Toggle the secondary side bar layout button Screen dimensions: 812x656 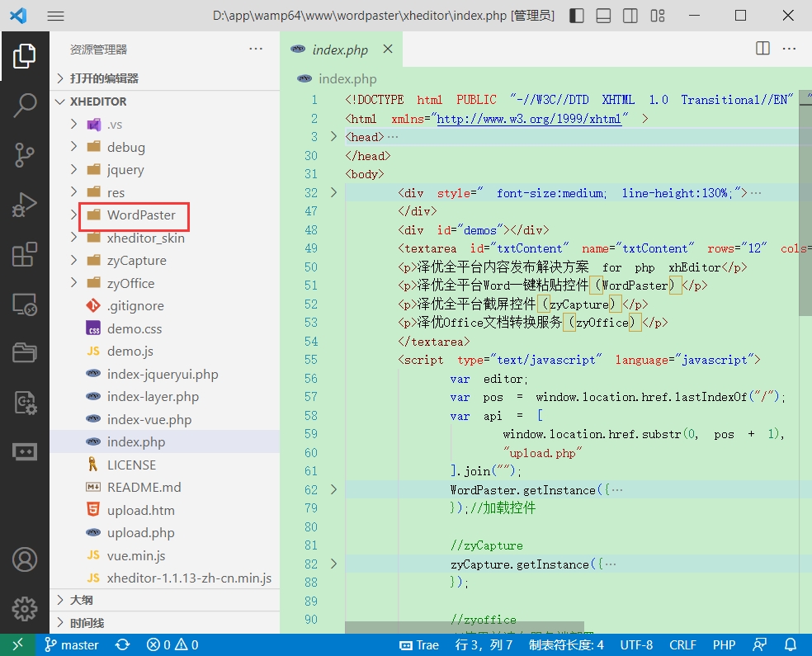pyautogui.click(x=630, y=16)
